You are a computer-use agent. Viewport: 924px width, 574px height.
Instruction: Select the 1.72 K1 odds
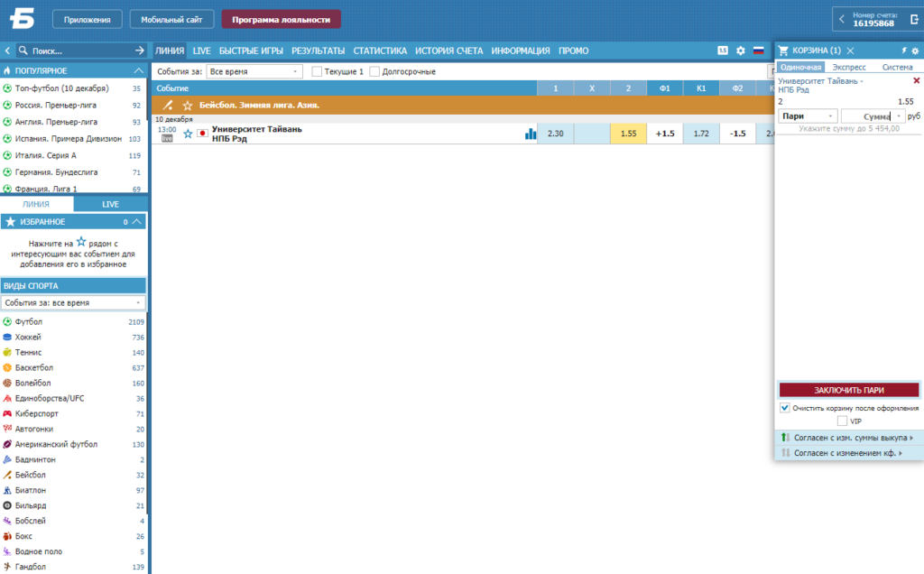700,134
